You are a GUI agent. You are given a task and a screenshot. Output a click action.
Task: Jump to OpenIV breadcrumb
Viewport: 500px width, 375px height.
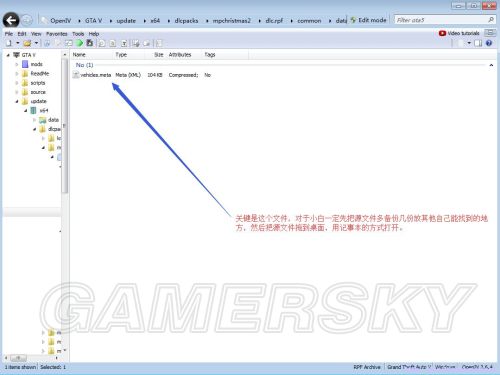coord(60,21)
